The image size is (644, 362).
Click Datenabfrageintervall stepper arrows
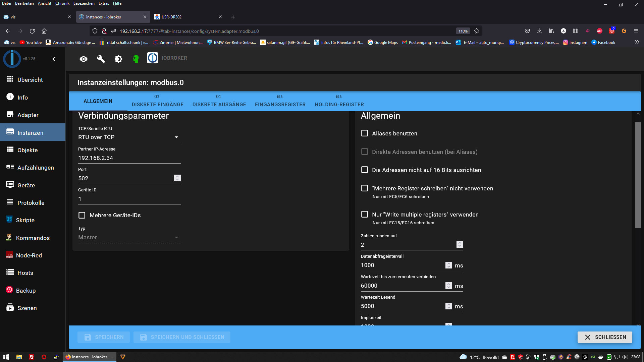pos(449,265)
